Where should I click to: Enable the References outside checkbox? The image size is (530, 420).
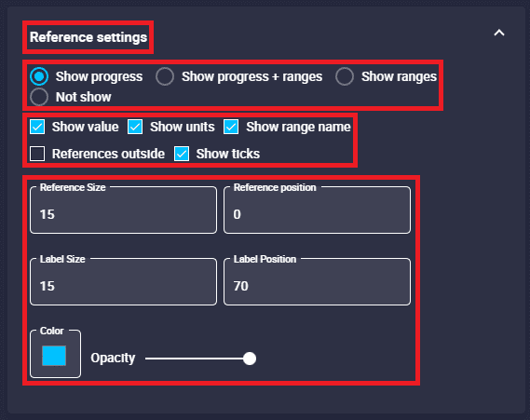click(x=37, y=154)
